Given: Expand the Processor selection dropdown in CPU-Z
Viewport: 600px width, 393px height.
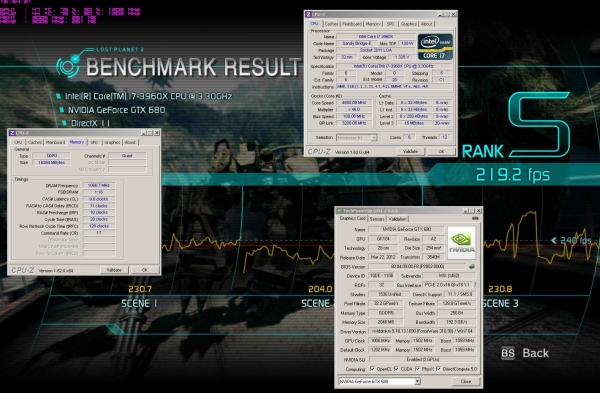Looking at the screenshot, I should (x=357, y=137).
